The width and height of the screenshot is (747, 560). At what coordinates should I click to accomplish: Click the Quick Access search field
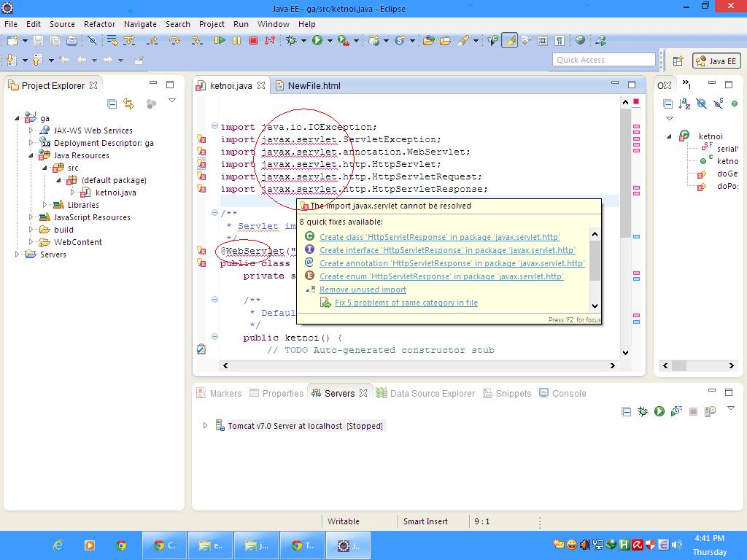[603, 60]
